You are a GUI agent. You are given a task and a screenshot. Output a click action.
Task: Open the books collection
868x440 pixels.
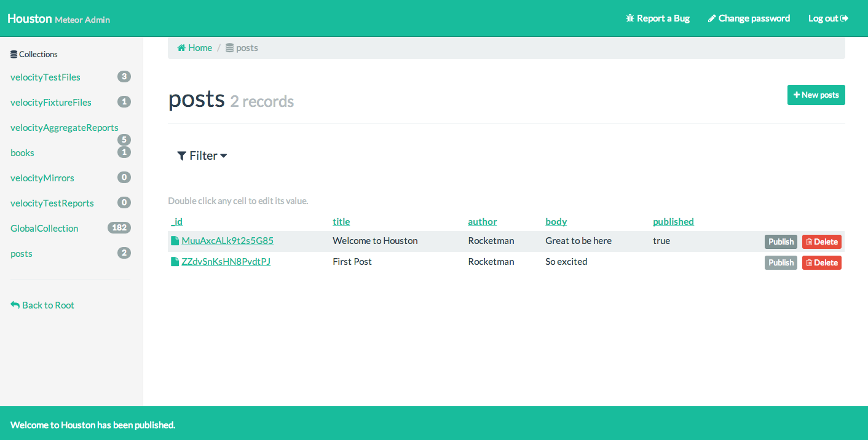(x=22, y=153)
